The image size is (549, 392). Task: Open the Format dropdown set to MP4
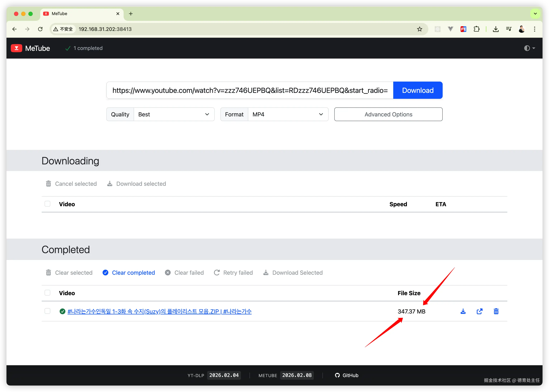[x=288, y=114]
